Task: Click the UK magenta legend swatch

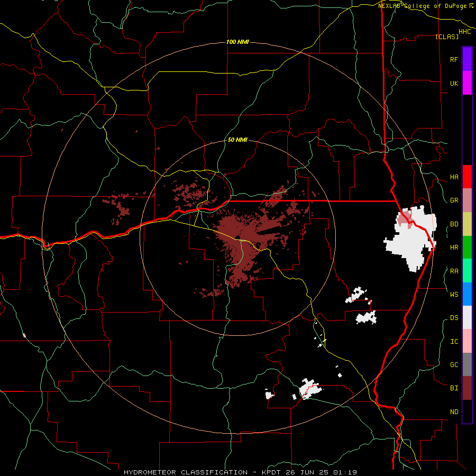Action: pyautogui.click(x=467, y=83)
